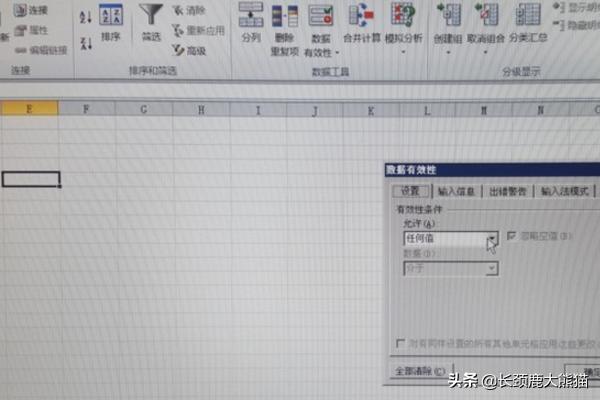Expand the Data Validation dropdown arrow
600x400 pixels.
(337, 53)
